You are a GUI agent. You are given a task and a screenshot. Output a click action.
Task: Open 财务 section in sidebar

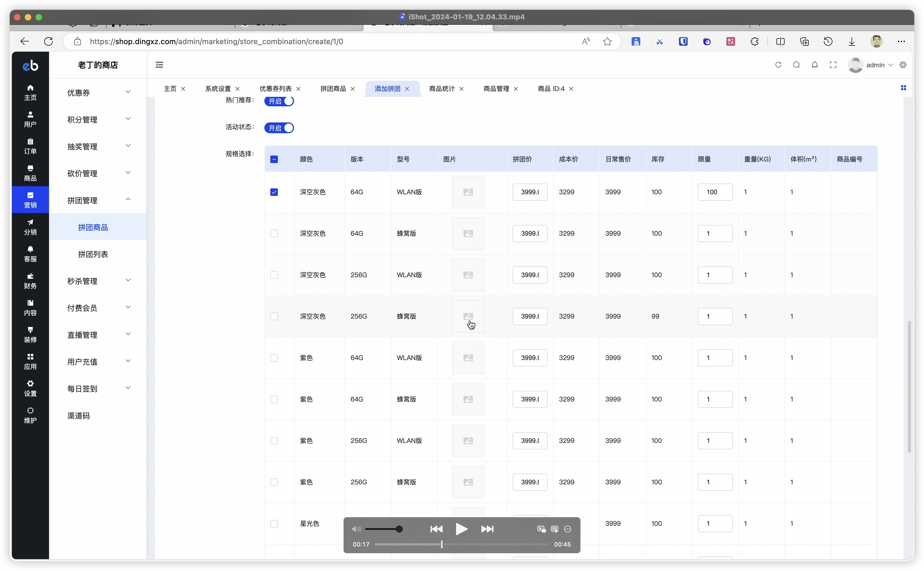coord(30,281)
